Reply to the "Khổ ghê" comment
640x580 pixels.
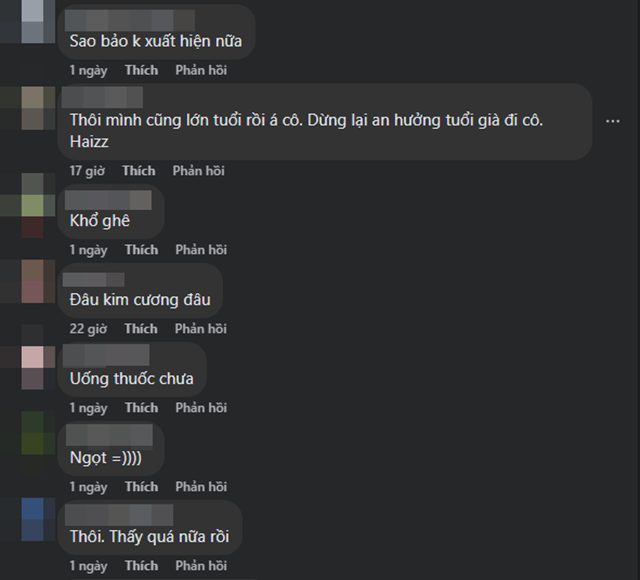click(201, 250)
